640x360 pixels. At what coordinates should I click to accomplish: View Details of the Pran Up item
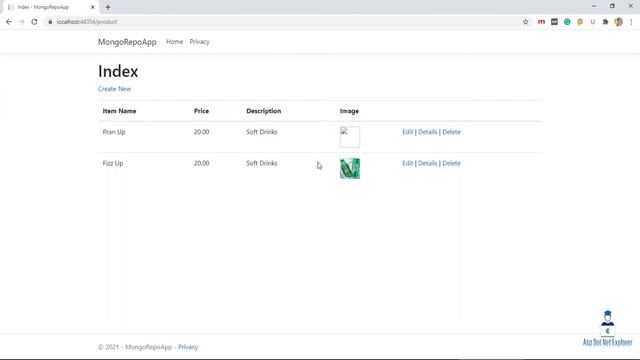427,132
